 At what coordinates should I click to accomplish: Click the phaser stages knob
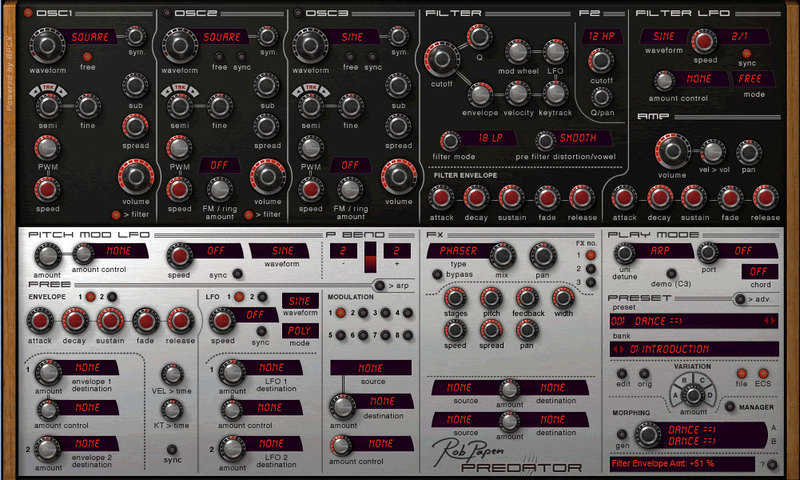455,298
